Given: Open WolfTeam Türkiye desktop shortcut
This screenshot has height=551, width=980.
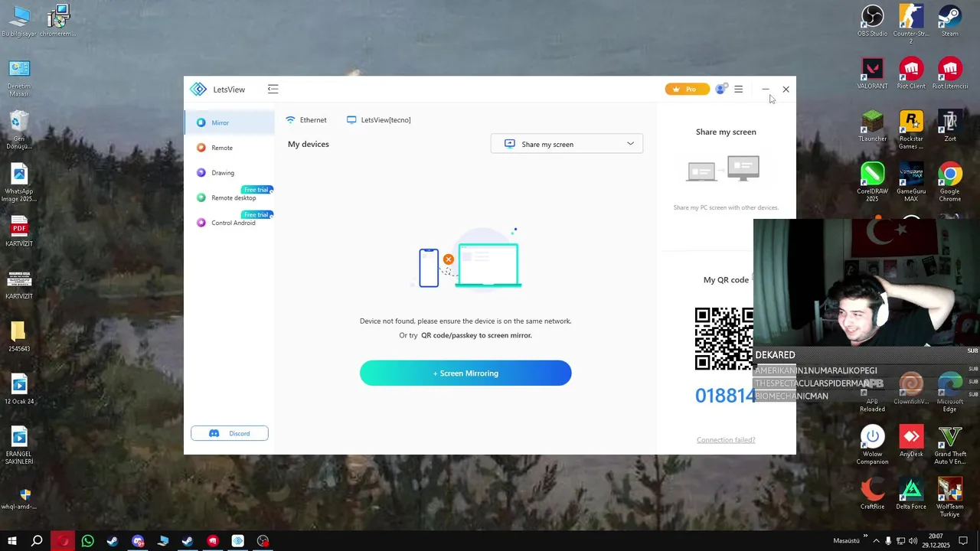Looking at the screenshot, I should pos(950,497).
